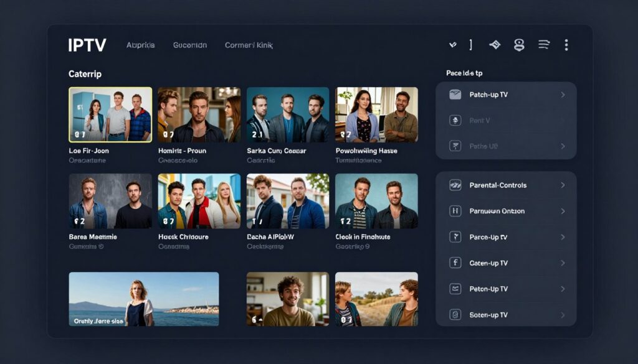The image size is (638, 364).
Task: Click the Sarka Cuny Ceaaar title text
Action: pyautogui.click(x=276, y=151)
